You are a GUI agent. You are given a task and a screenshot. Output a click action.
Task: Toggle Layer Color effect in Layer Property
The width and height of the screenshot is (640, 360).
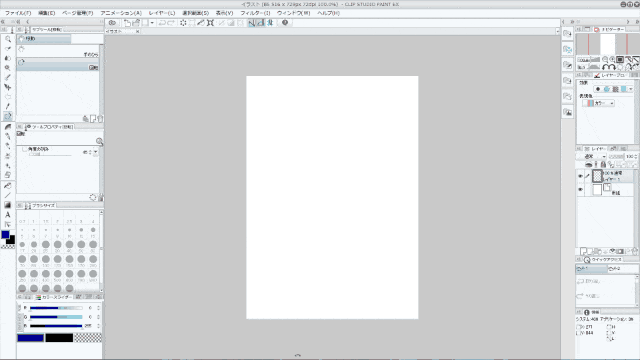coord(624,89)
